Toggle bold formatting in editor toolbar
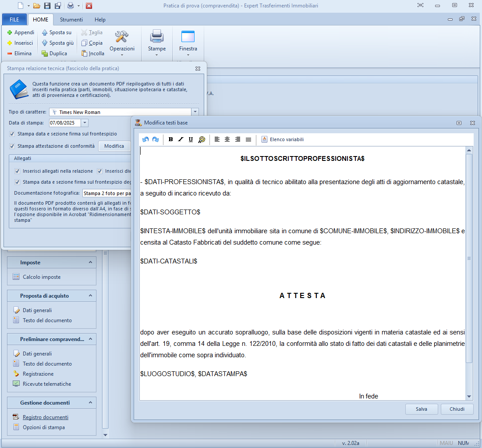Screen dimensions: 482x448 [x=170, y=139]
